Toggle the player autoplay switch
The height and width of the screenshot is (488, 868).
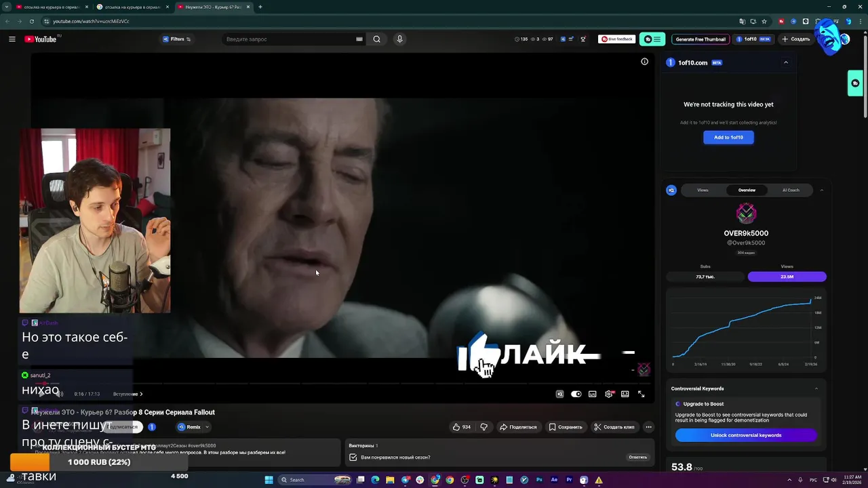click(576, 394)
